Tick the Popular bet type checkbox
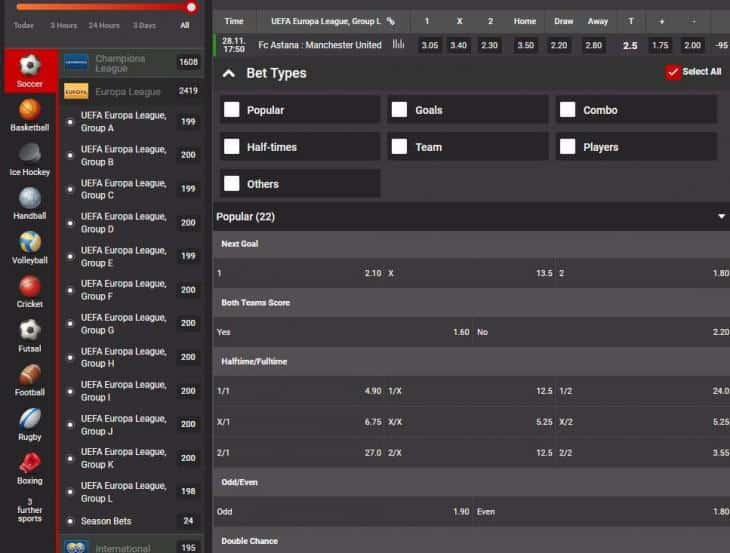Image resolution: width=730 pixels, height=553 pixels. coord(232,110)
